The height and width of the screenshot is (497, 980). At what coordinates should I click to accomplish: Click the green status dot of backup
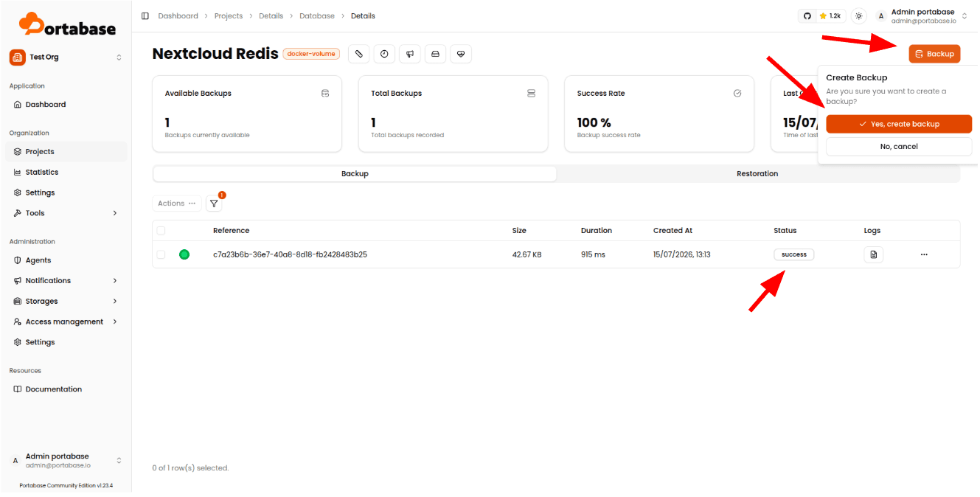click(x=184, y=254)
